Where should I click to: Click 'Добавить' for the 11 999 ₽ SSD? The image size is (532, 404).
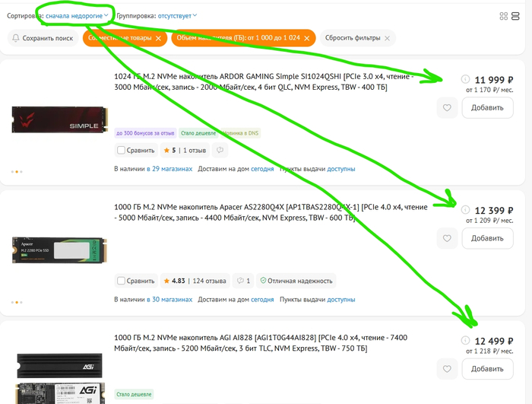[x=487, y=108]
